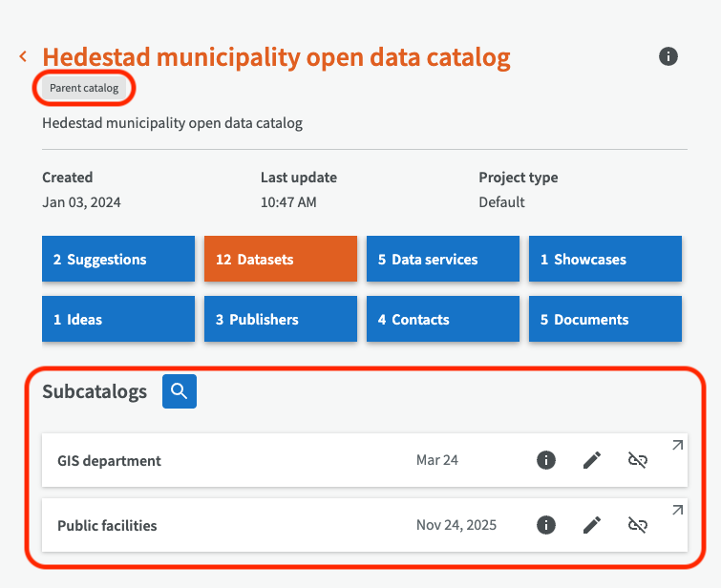Screen dimensions: 721x588
Task: Search subcatalogs with the magnifier button
Action: point(180,391)
